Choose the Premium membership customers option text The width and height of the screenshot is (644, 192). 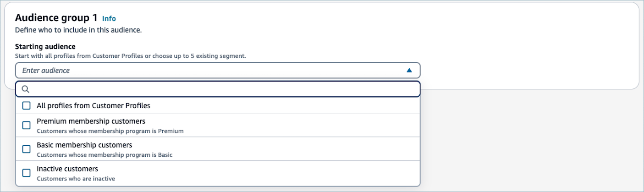click(91, 121)
